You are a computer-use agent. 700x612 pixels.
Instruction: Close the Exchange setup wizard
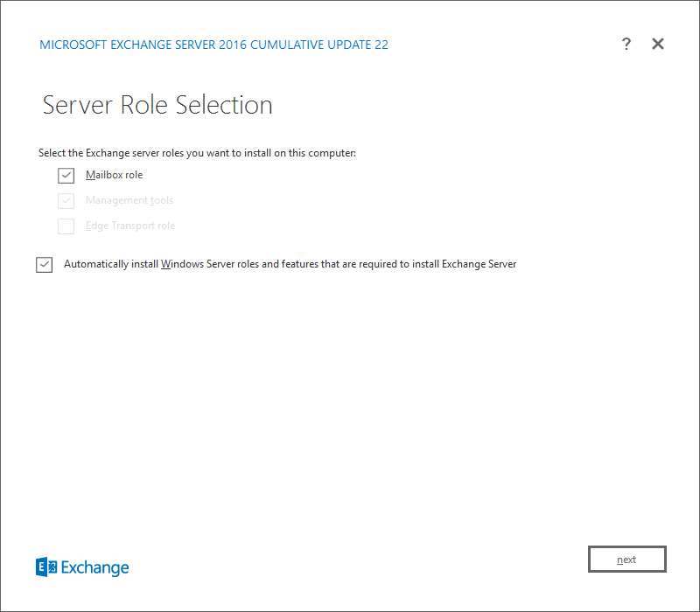(x=658, y=44)
